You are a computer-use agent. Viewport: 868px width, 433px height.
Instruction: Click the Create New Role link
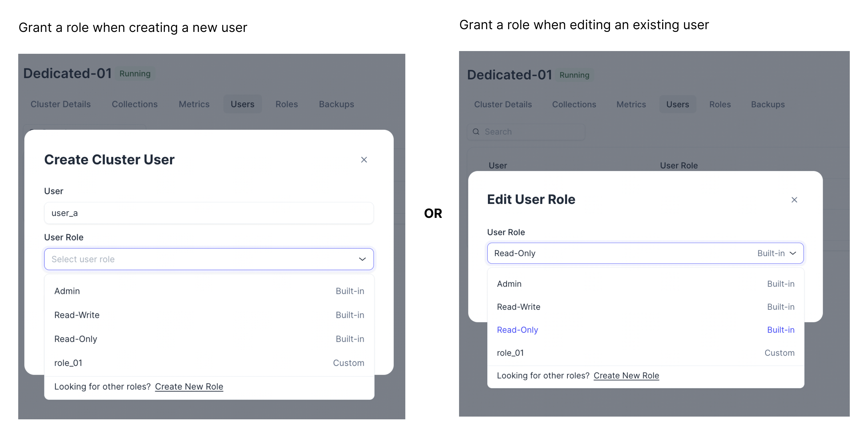pyautogui.click(x=189, y=387)
